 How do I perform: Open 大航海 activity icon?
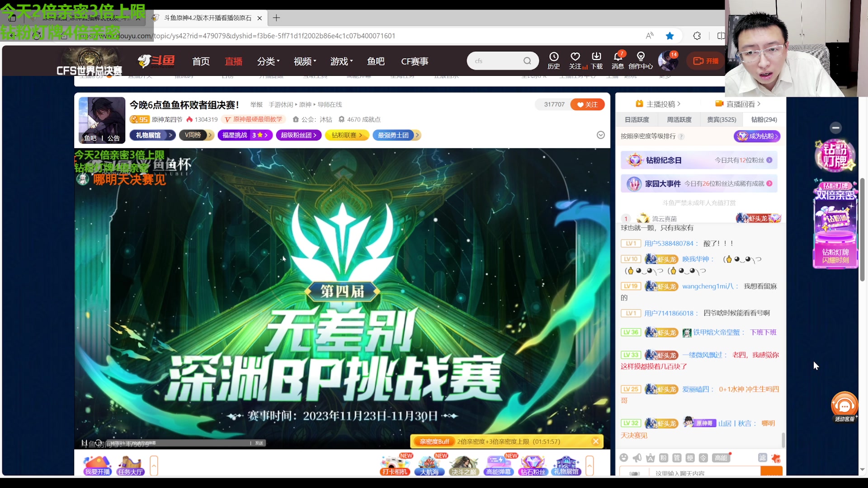tap(429, 465)
